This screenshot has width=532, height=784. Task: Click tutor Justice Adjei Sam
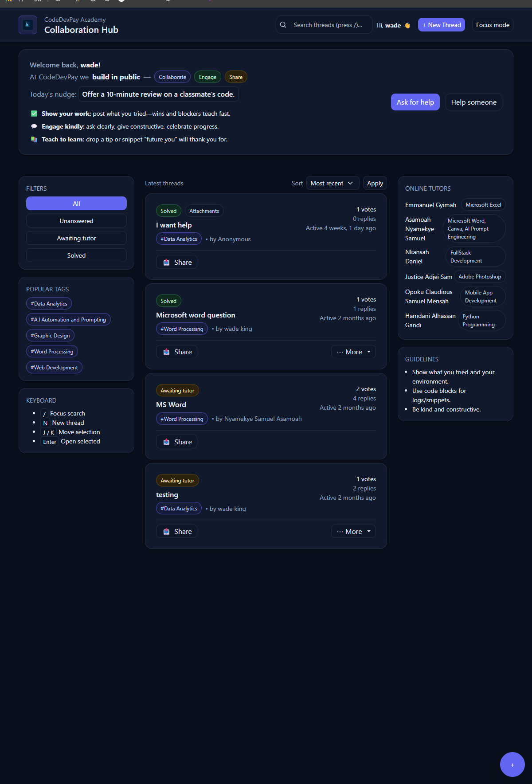429,277
